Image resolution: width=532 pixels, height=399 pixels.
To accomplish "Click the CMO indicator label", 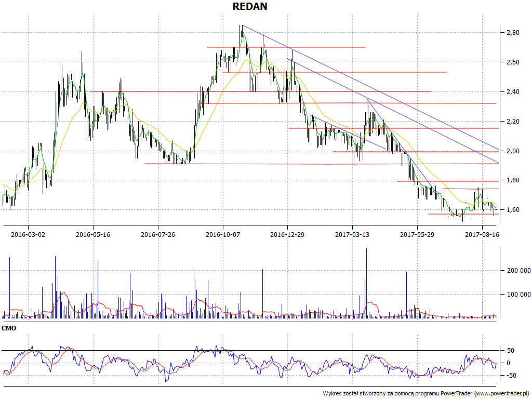I will tap(9, 328).
